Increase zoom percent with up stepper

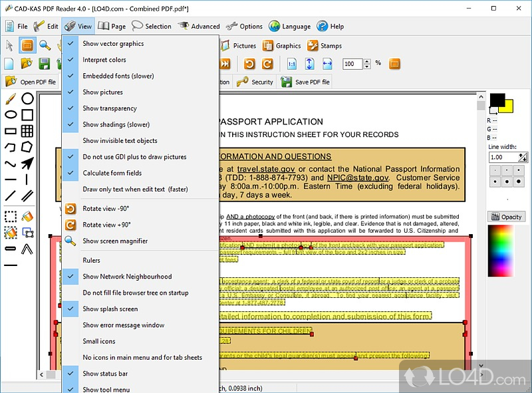pyautogui.click(x=367, y=61)
